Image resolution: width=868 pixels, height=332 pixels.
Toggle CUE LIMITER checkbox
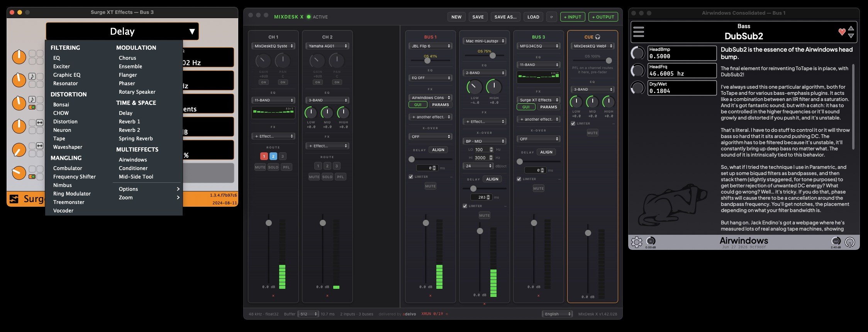573,123
